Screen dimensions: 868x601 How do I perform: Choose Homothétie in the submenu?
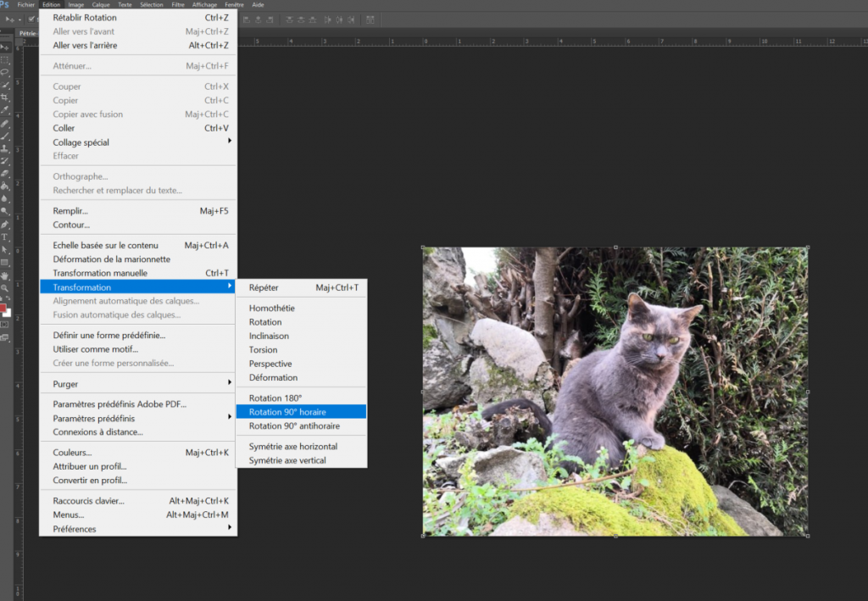click(301, 308)
